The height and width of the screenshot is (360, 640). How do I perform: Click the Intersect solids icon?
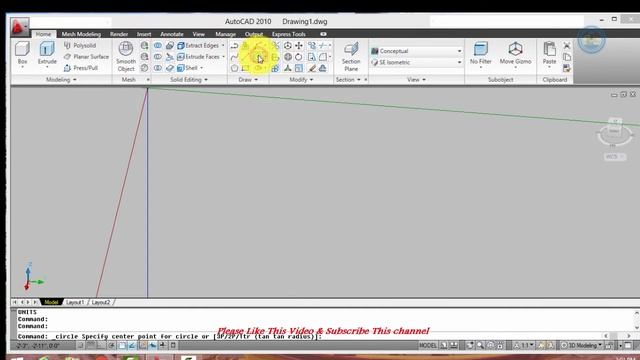[x=158, y=68]
